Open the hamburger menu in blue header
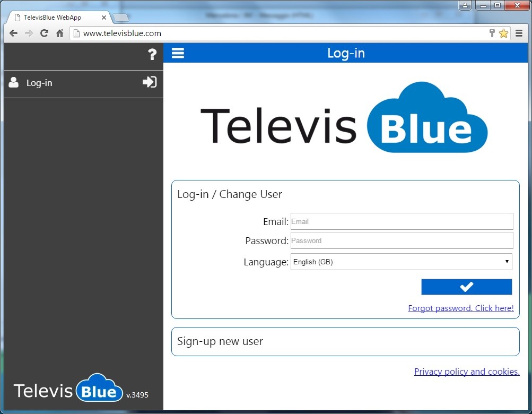Image resolution: width=532 pixels, height=414 pixels. (178, 53)
